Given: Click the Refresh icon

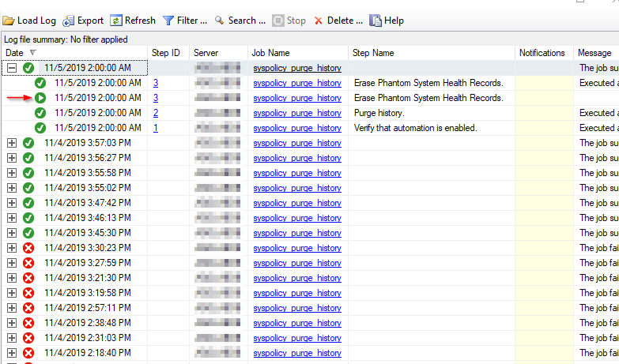Looking at the screenshot, I should pyautogui.click(x=116, y=21).
